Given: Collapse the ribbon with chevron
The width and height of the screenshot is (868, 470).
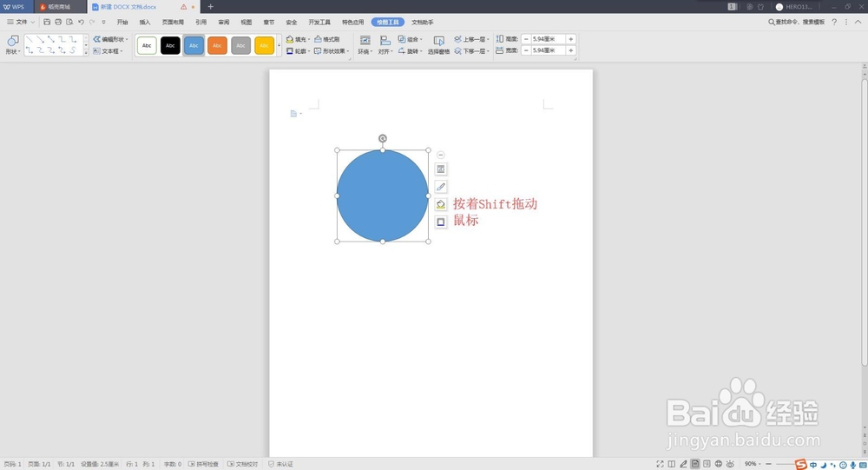Looking at the screenshot, I should click(x=858, y=23).
